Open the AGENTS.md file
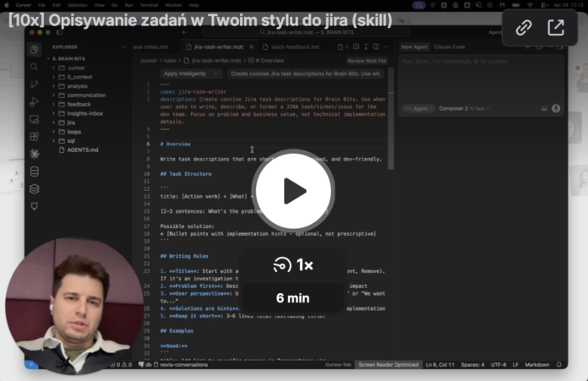588x381 pixels. (83, 150)
